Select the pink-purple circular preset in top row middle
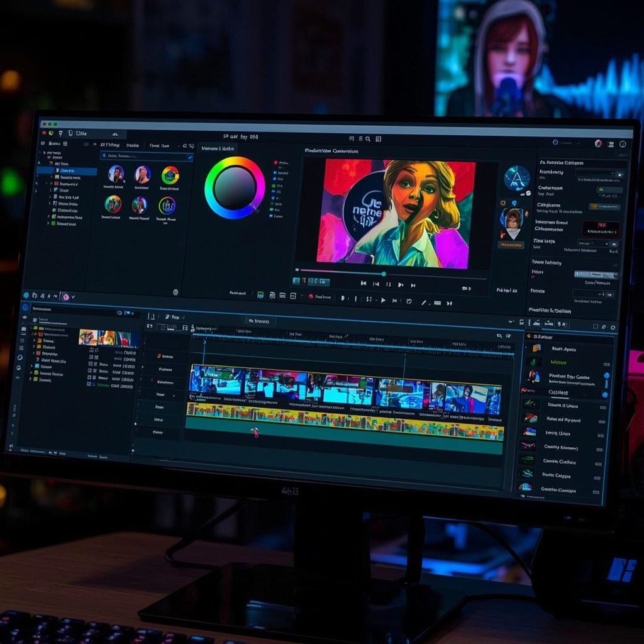This screenshot has height=644, width=644. pyautogui.click(x=142, y=175)
